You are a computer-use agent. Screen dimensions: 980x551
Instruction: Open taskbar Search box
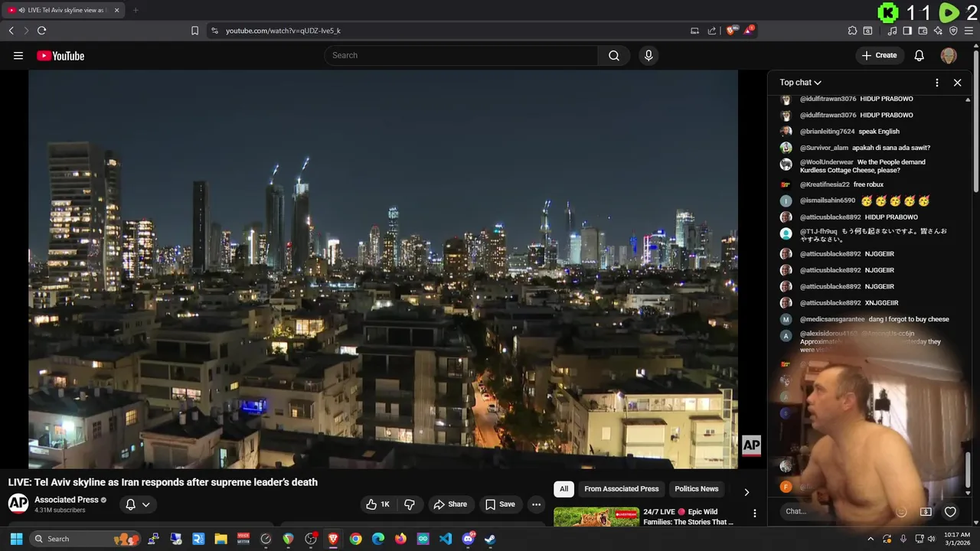click(84, 539)
